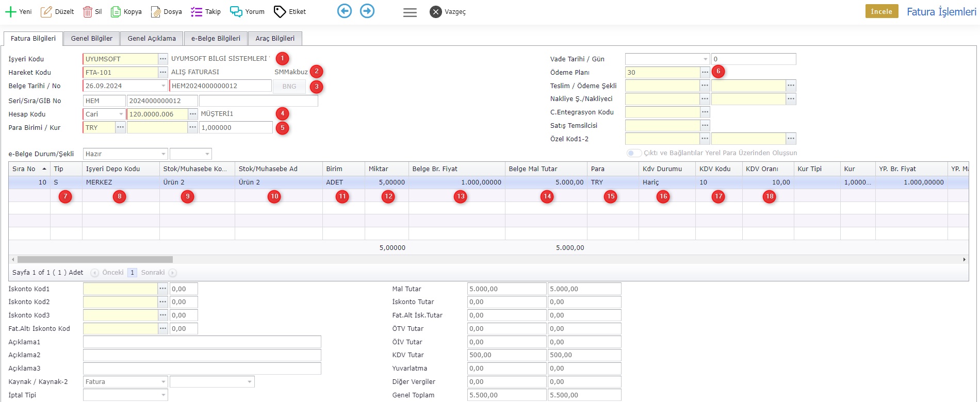Click the Yeni plus icon
This screenshot has height=402, width=980.
tap(10, 11)
